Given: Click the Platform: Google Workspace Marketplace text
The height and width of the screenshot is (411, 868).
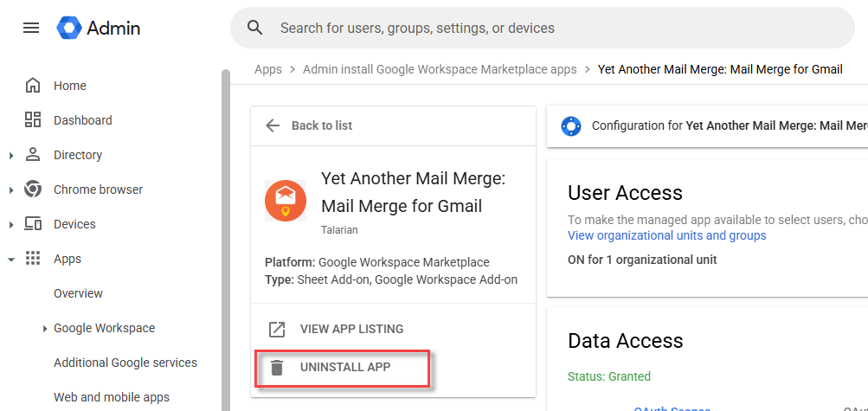Looking at the screenshot, I should click(377, 261).
